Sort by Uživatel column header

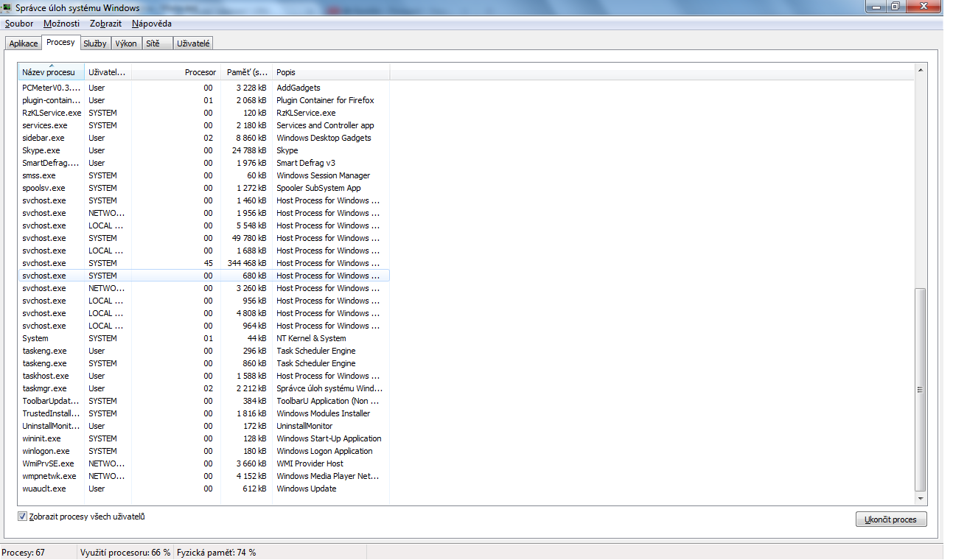pos(108,72)
